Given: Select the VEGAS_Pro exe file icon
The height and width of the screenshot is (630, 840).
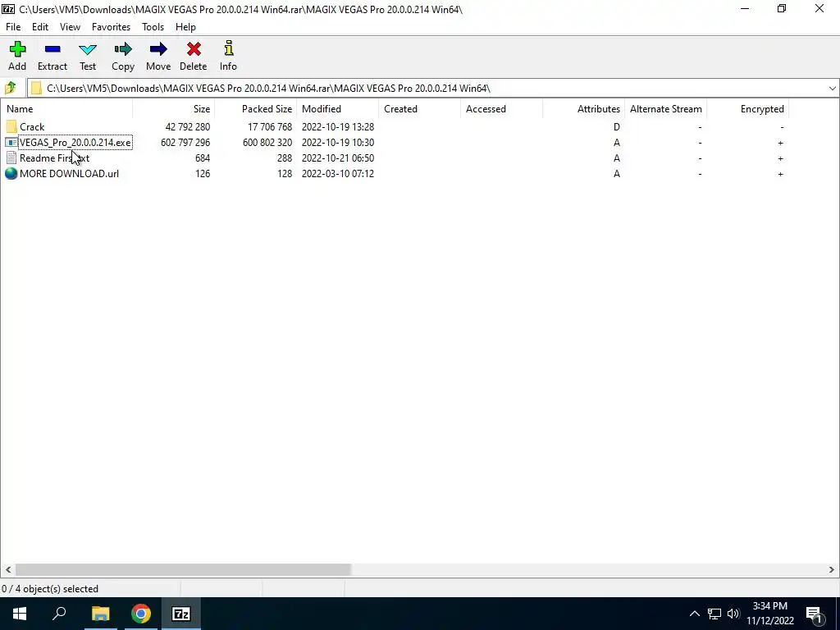Looking at the screenshot, I should pos(11,143).
